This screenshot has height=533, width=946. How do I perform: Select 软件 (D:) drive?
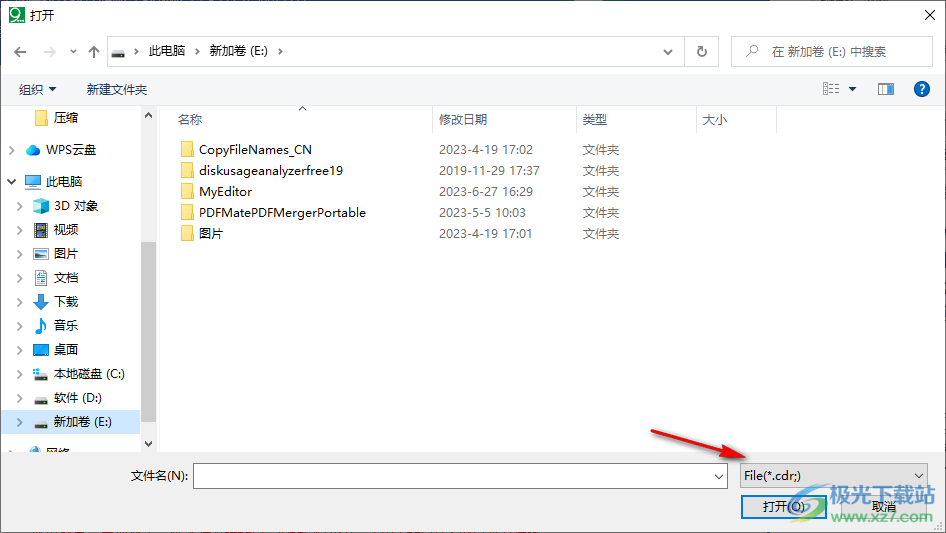coord(77,398)
